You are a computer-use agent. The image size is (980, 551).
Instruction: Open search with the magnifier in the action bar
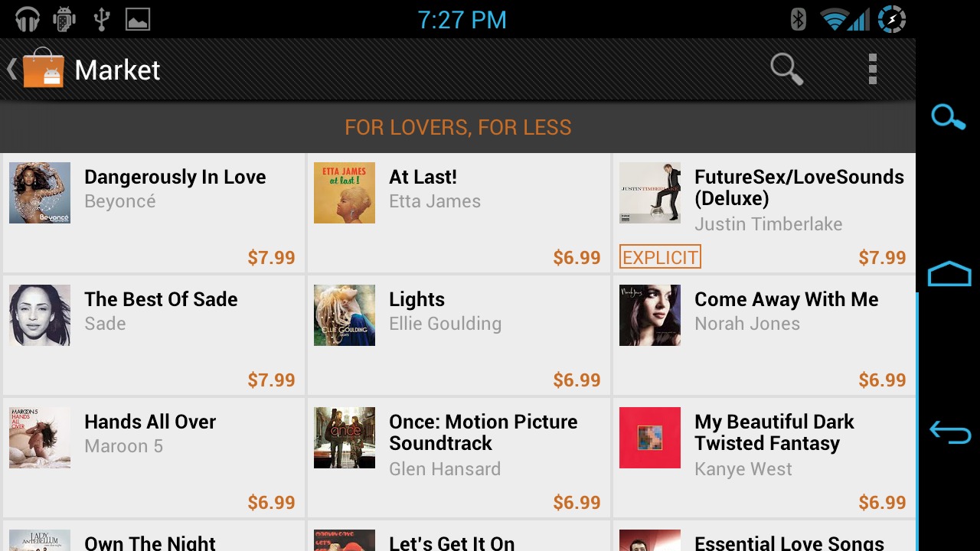[x=786, y=69]
